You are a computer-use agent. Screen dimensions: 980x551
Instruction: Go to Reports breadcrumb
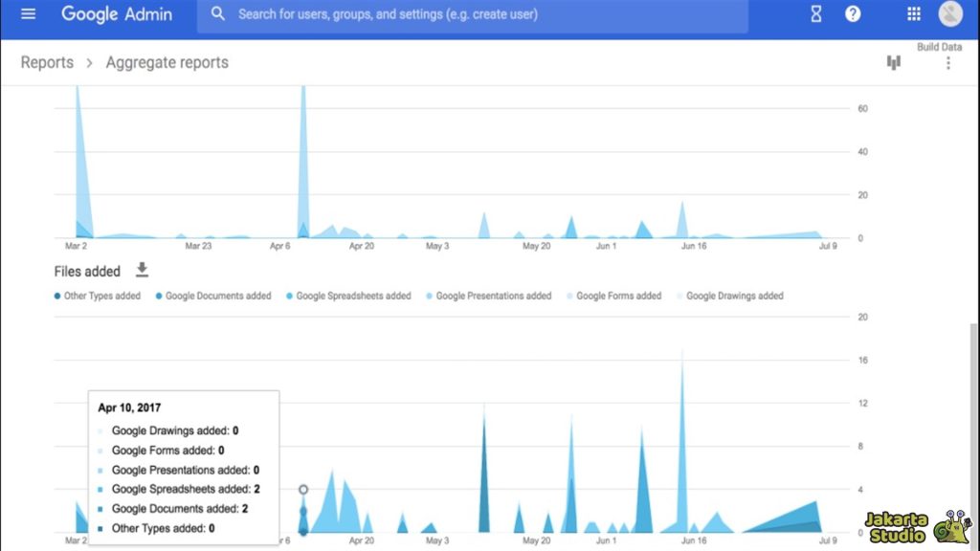(47, 62)
